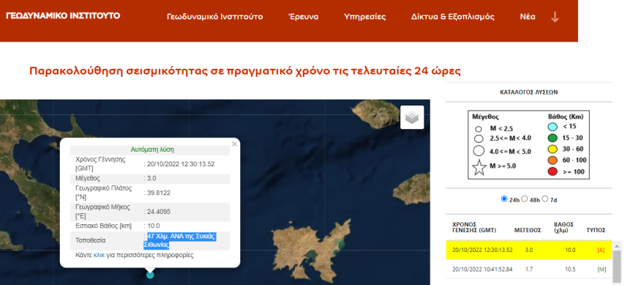
Task: Click the highlighted location text in popup
Action: pyautogui.click(x=180, y=240)
